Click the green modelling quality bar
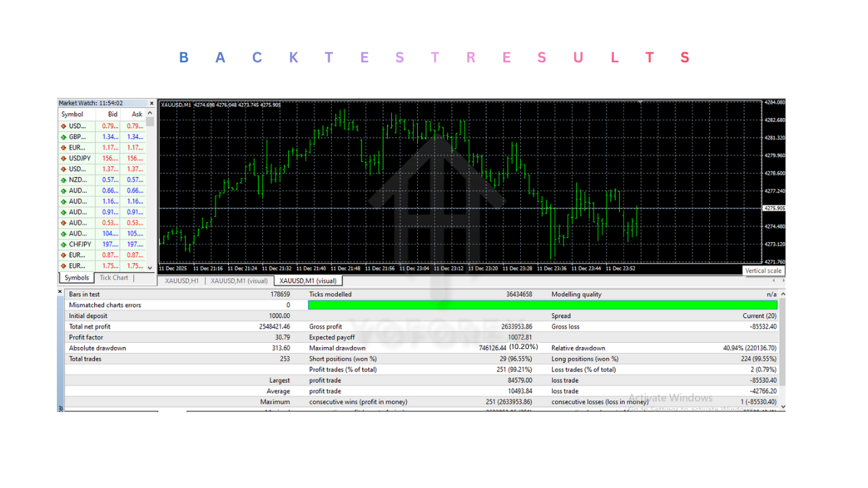The image size is (868, 488). [x=542, y=305]
